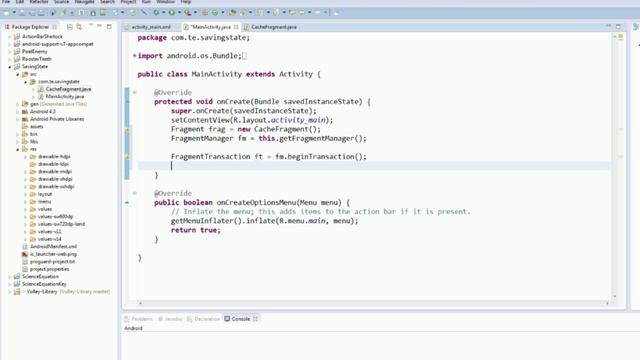The height and width of the screenshot is (360, 640).
Task: Toggle fold on onCreate @Override method
Action: click(x=134, y=92)
